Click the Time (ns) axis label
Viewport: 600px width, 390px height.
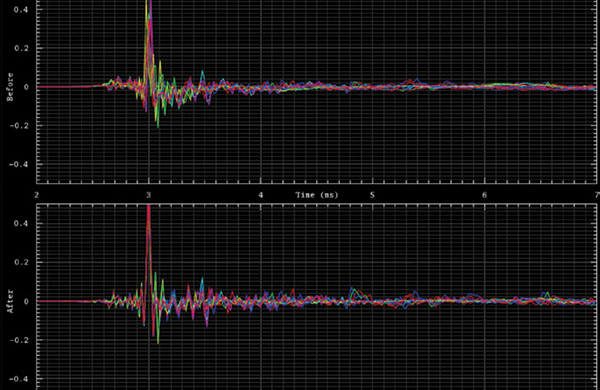coord(316,195)
